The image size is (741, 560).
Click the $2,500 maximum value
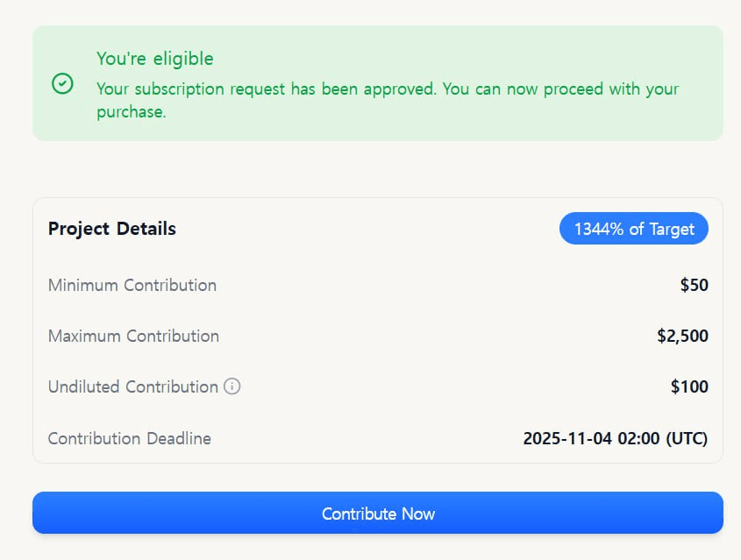pos(682,336)
